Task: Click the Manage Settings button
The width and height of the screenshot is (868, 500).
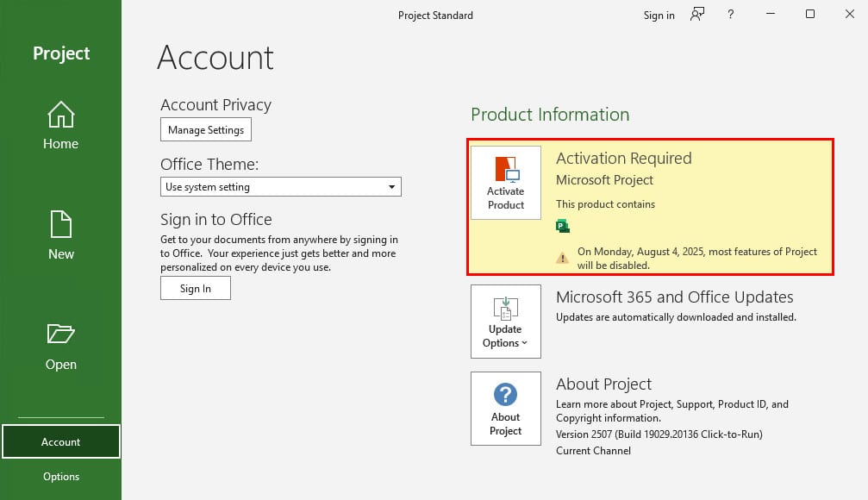Action: 206,129
